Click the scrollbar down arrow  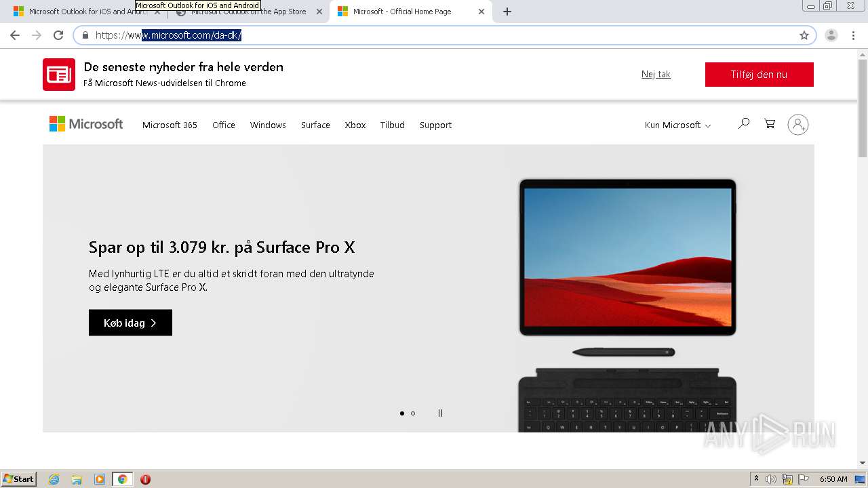[x=863, y=464]
